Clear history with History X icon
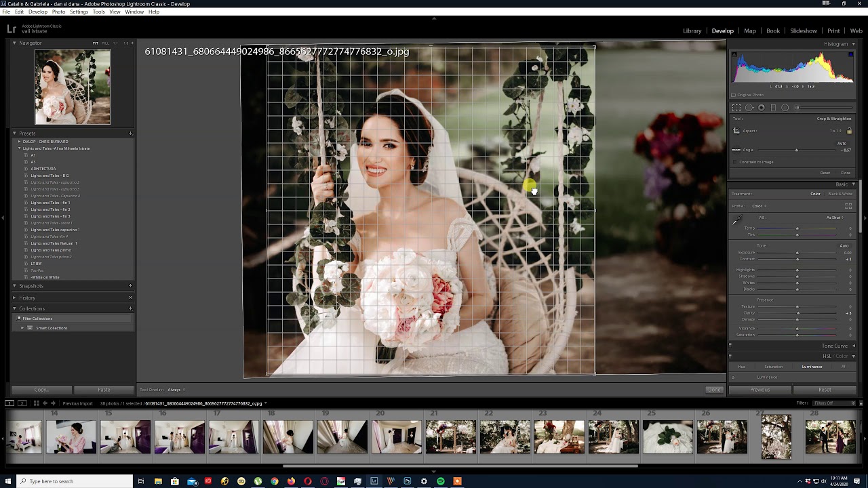Image resolution: width=868 pixels, height=488 pixels. pyautogui.click(x=130, y=298)
